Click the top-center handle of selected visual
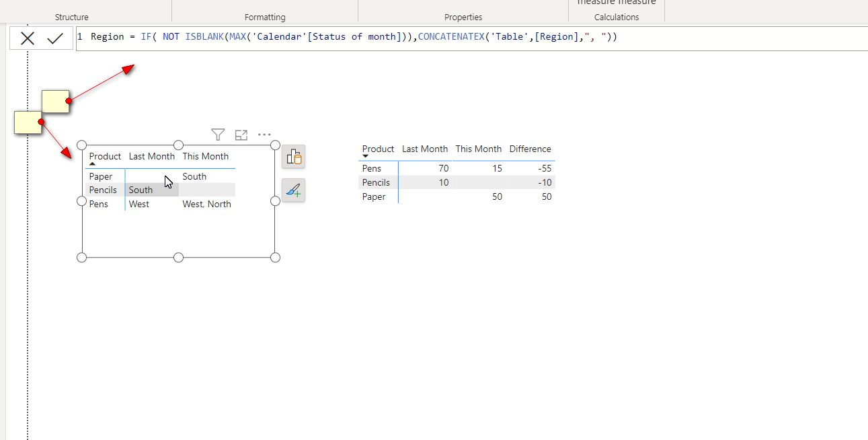 click(x=179, y=145)
